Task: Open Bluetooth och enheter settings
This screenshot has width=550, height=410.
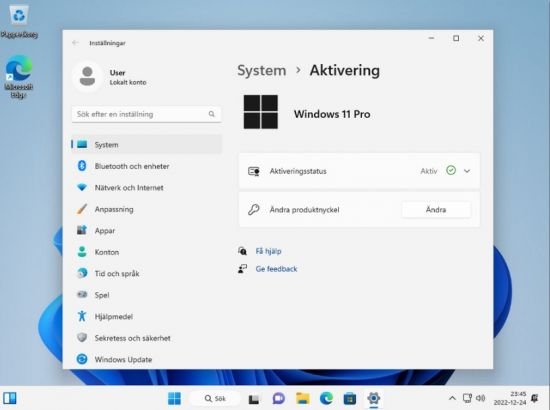Action: [147, 166]
